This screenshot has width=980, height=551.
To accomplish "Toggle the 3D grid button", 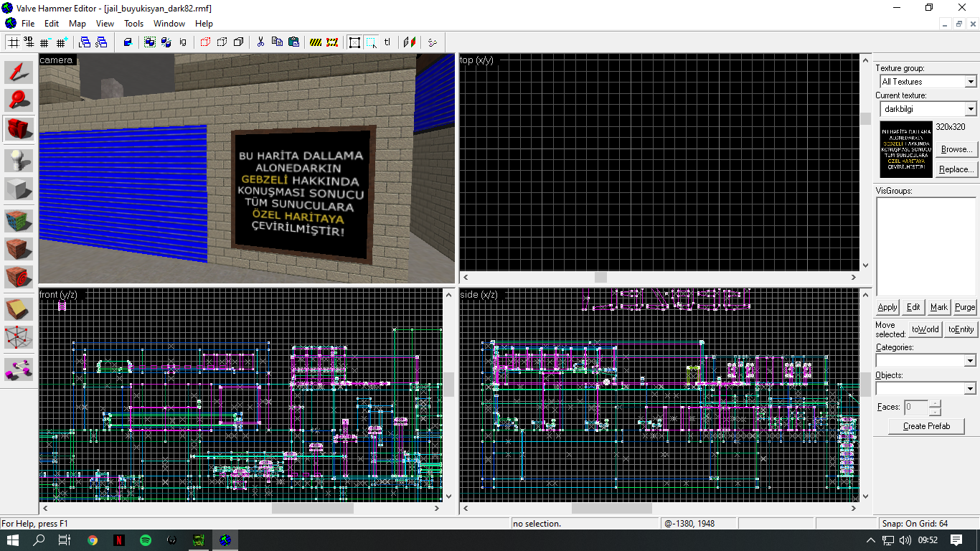I will tap(29, 42).
